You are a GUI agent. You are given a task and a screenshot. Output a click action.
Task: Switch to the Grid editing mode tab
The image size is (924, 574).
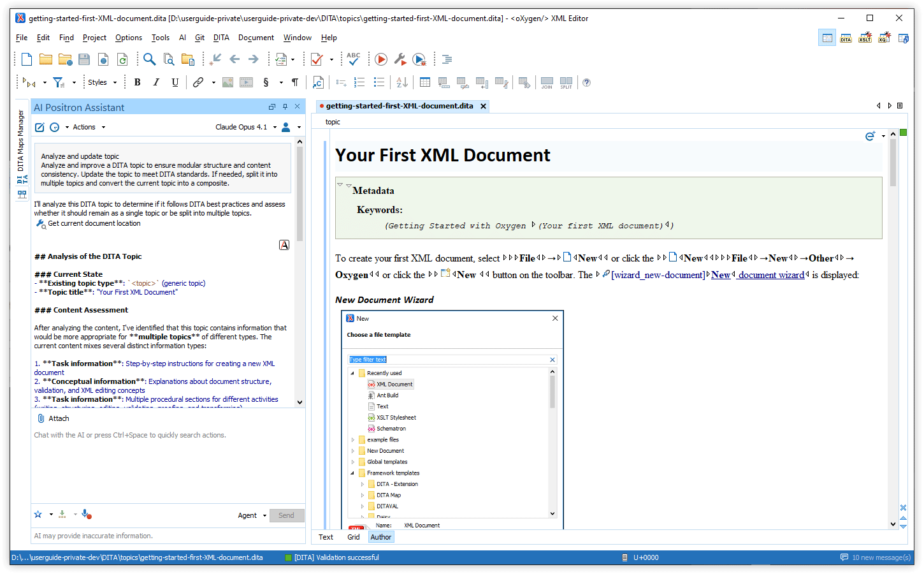(x=354, y=537)
